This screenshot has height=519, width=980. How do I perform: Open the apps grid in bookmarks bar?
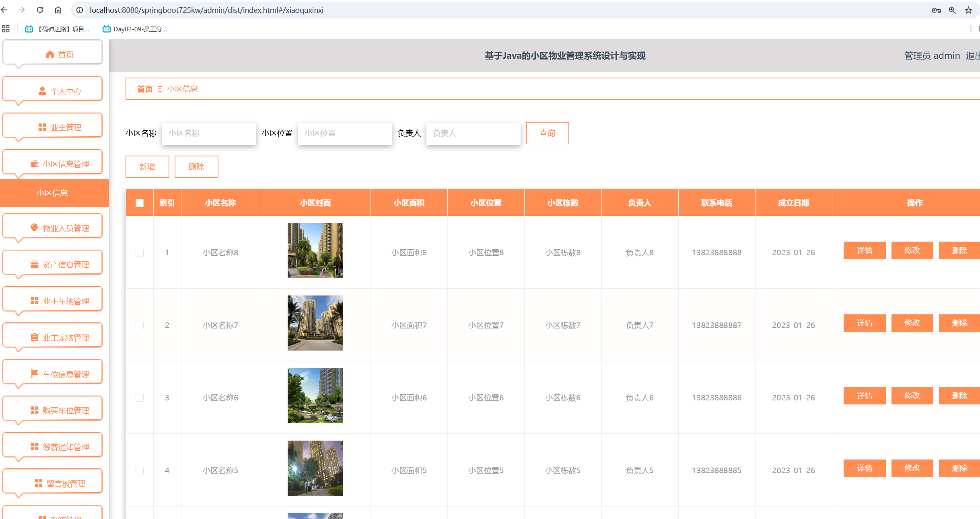click(6, 29)
